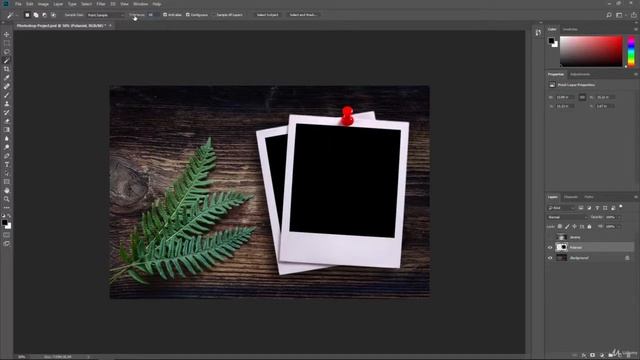This screenshot has width=640, height=360.
Task: Open the Layers panel menu
Action: pos(636,197)
